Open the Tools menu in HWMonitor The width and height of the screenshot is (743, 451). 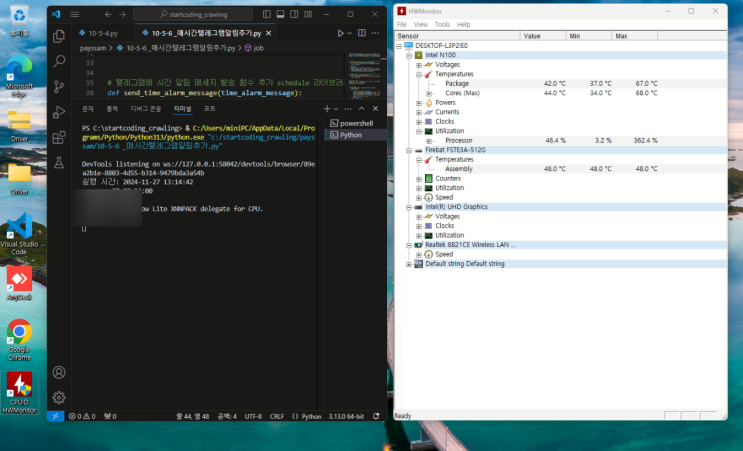click(442, 24)
